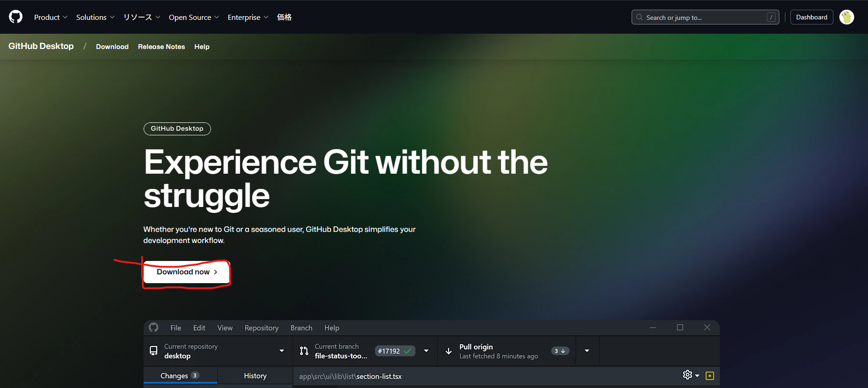The height and width of the screenshot is (388, 868).
Task: Click the "Last fetched 8 minutes ago" text
Action: click(499, 356)
